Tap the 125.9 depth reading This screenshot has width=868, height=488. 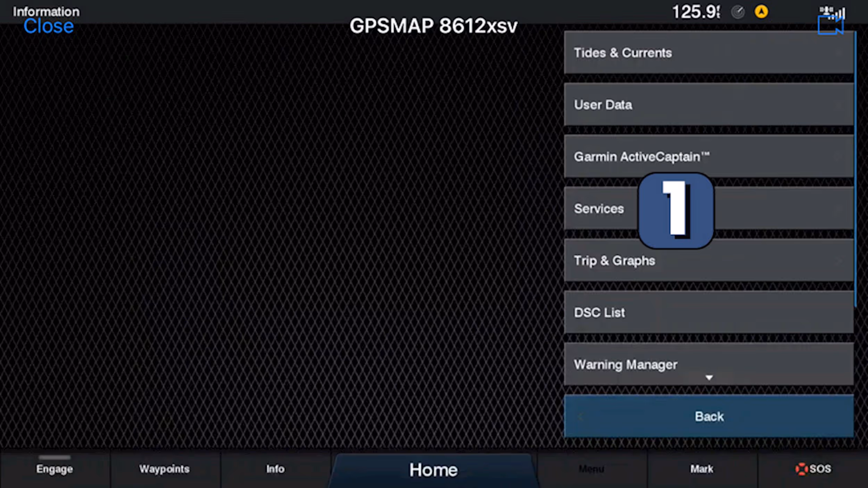(x=696, y=12)
